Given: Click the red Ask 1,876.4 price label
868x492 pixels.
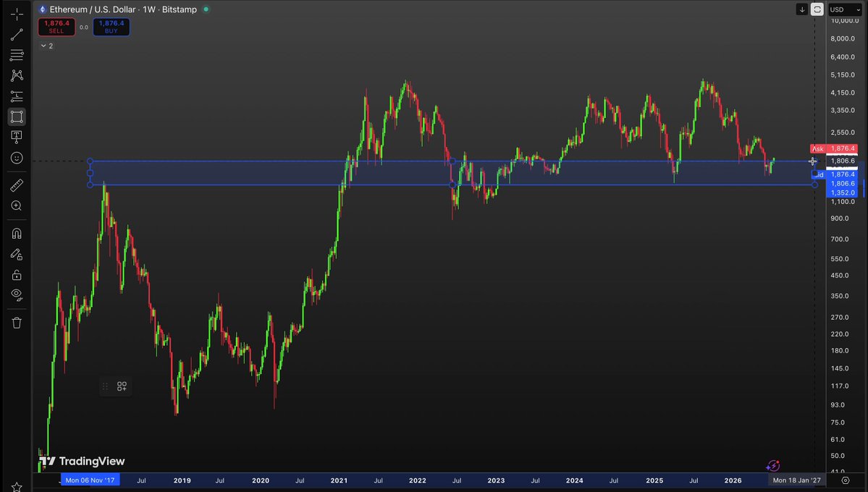Looking at the screenshot, I should [x=834, y=148].
